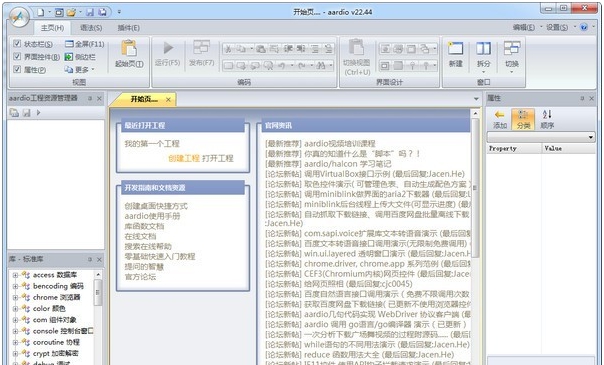Switch to the 插件(E) ribbon tab

click(129, 28)
